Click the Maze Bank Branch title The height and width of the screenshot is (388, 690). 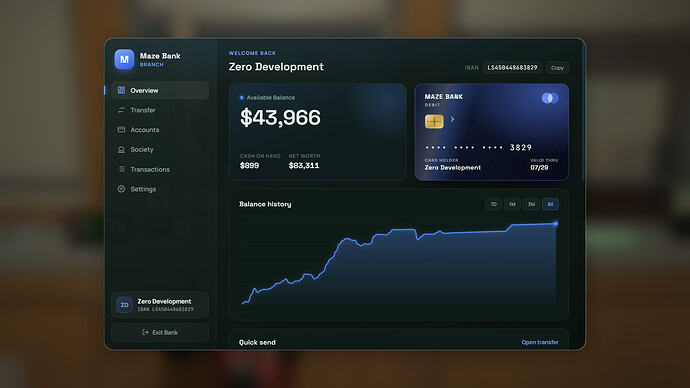tap(160, 59)
